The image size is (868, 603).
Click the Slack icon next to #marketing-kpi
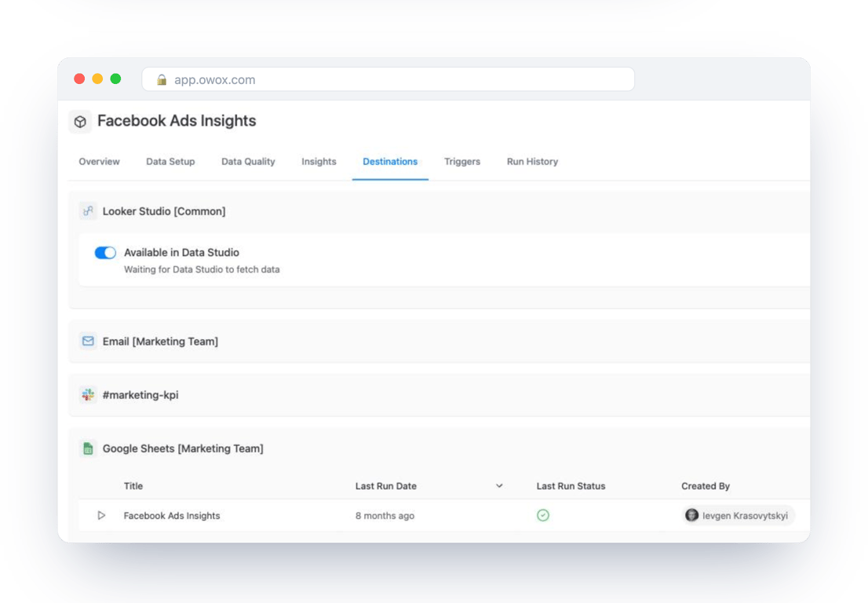tap(88, 395)
